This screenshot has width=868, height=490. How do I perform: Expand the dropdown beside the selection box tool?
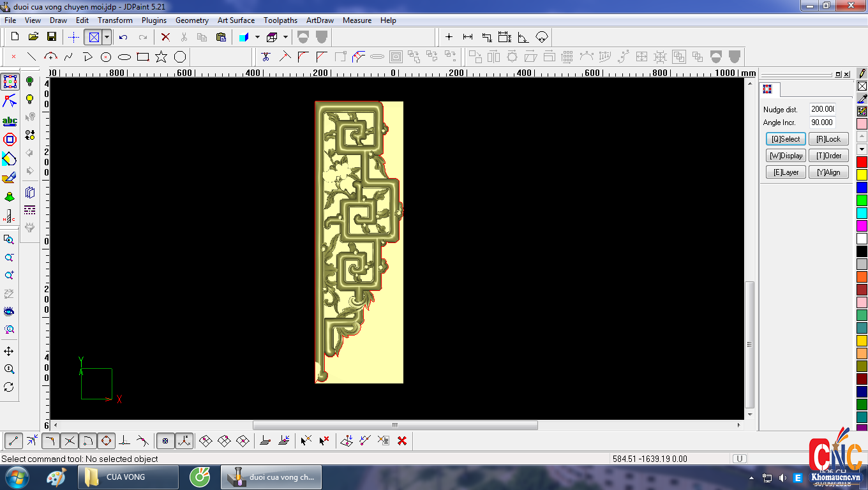107,37
